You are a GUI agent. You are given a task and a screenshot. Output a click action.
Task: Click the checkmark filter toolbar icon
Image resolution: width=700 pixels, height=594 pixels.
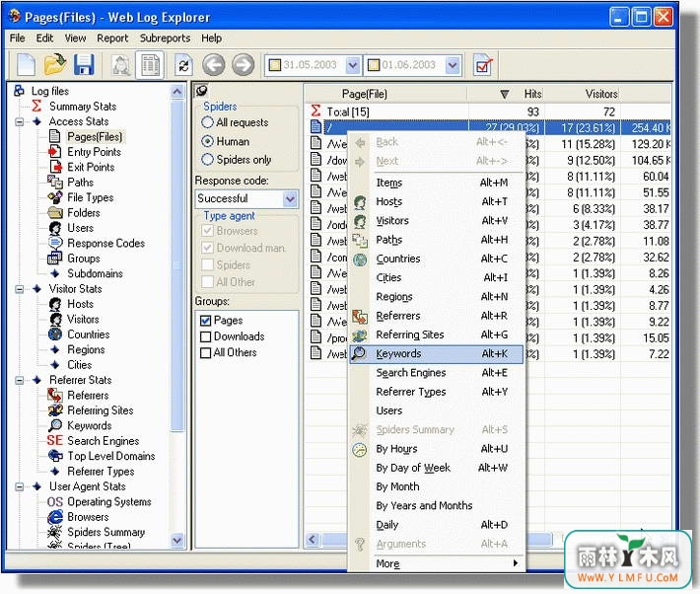click(483, 66)
